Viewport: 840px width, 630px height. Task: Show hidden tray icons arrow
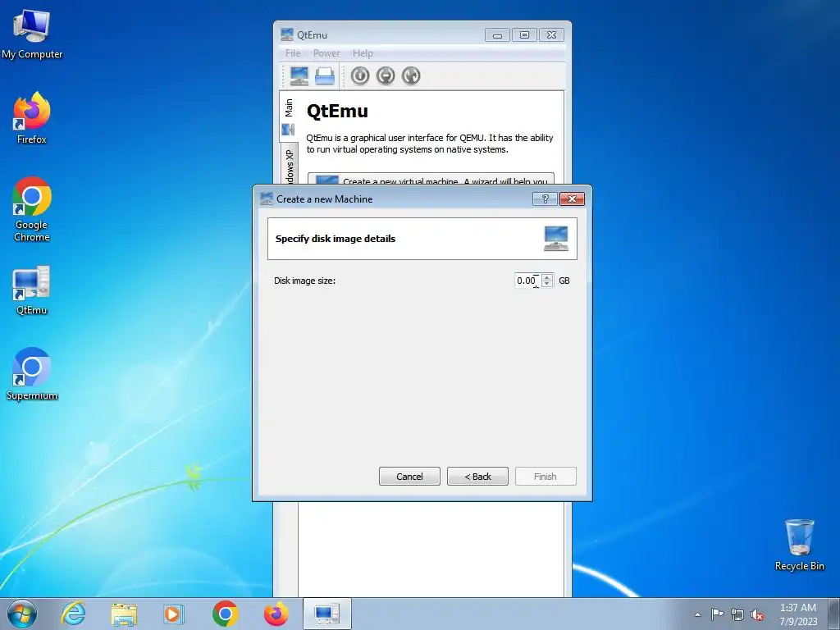point(697,614)
